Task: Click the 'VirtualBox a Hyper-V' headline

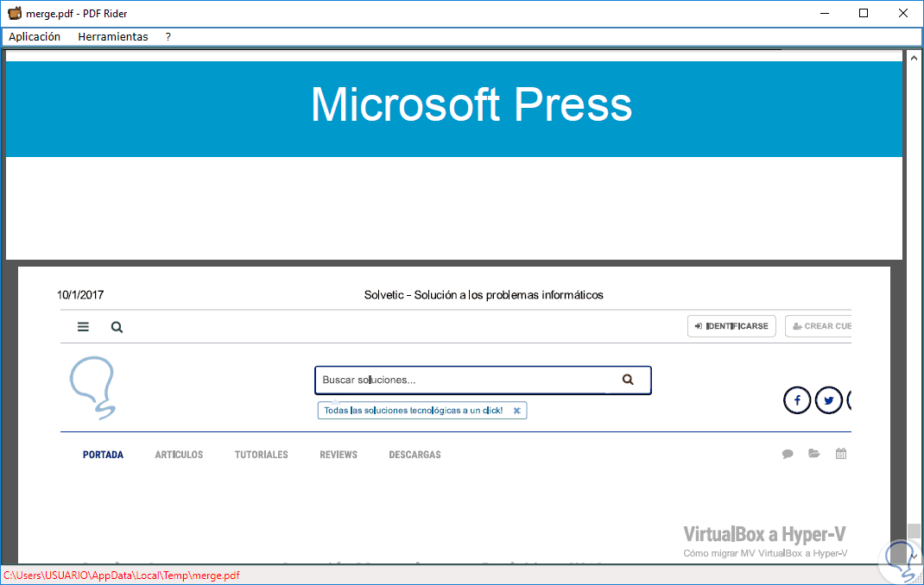Action: pos(764,534)
